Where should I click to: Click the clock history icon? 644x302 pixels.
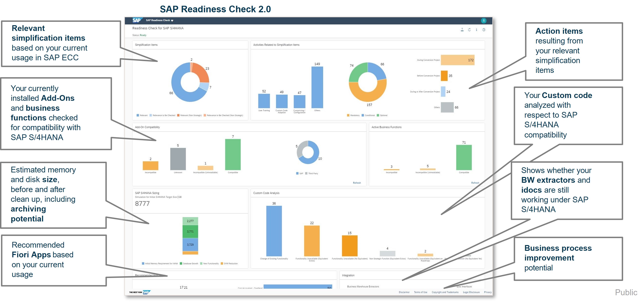(x=484, y=30)
